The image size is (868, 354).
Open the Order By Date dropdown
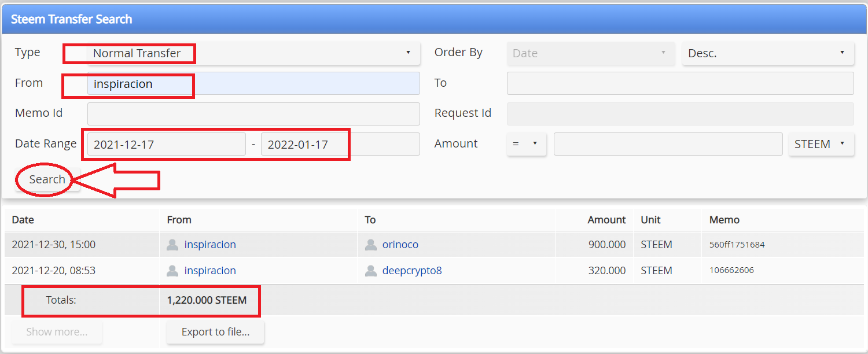point(590,53)
